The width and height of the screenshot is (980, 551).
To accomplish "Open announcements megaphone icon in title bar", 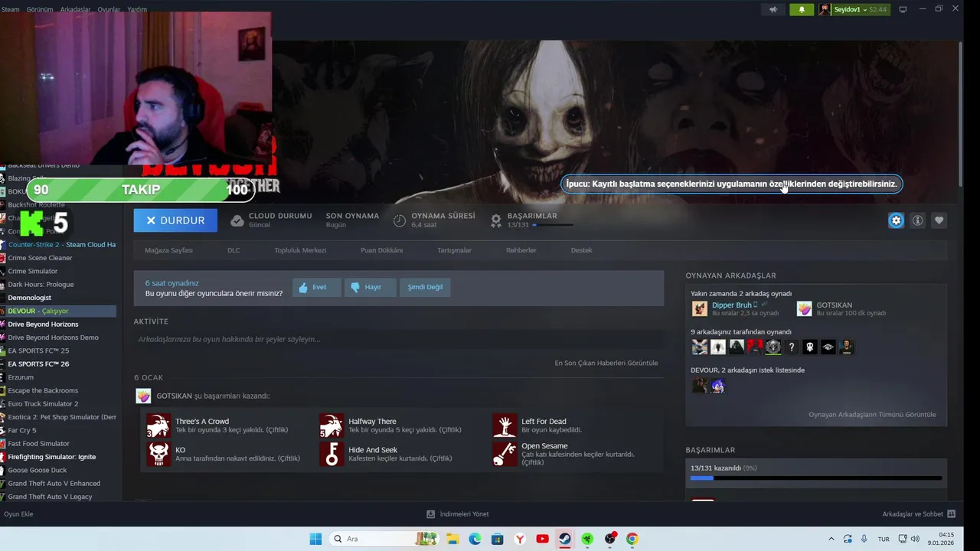I will tap(773, 9).
